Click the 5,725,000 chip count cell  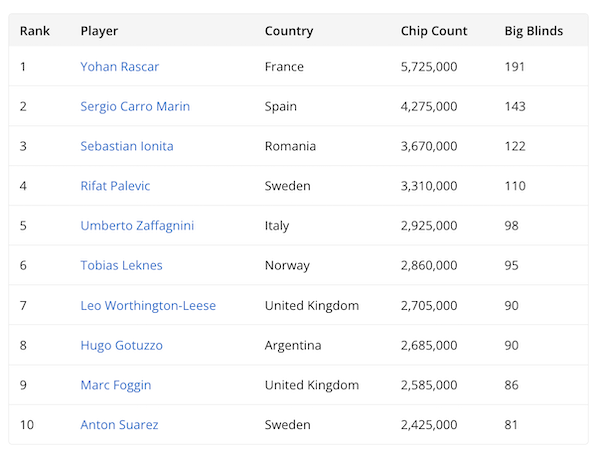pos(429,67)
